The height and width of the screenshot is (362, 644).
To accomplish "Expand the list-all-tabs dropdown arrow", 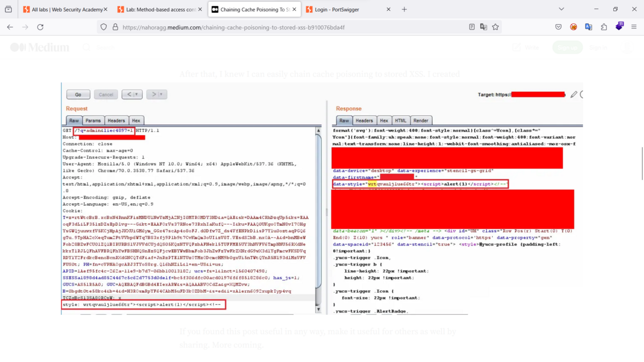I will 561,9.
